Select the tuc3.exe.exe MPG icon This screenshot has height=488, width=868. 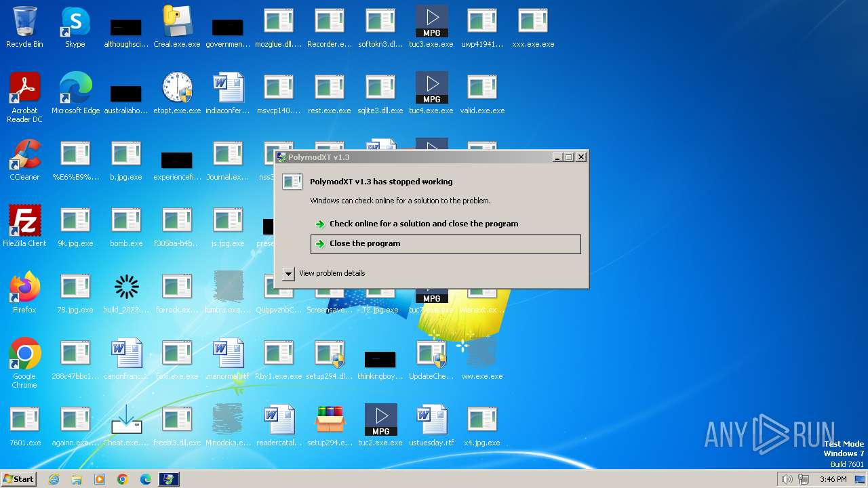[431, 27]
